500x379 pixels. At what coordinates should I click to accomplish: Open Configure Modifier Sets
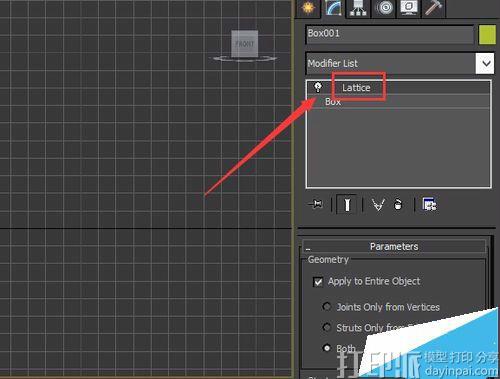[x=429, y=204]
